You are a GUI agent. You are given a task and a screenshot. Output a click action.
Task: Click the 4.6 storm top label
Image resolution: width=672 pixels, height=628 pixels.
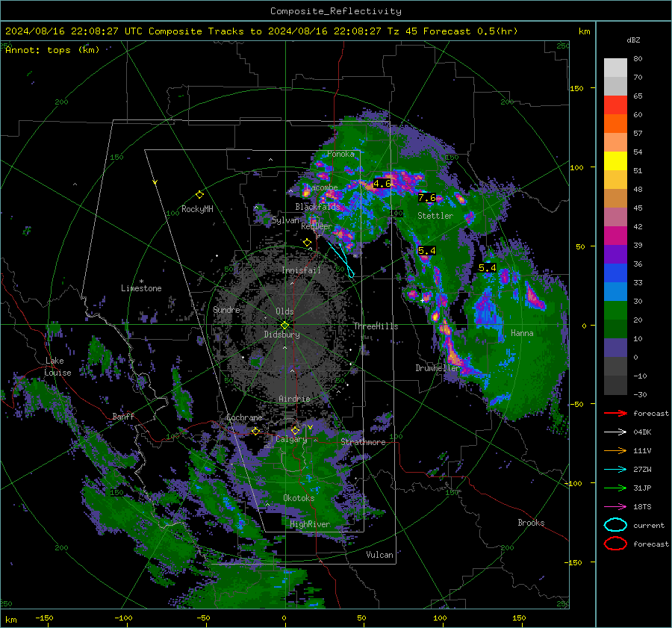(x=382, y=184)
